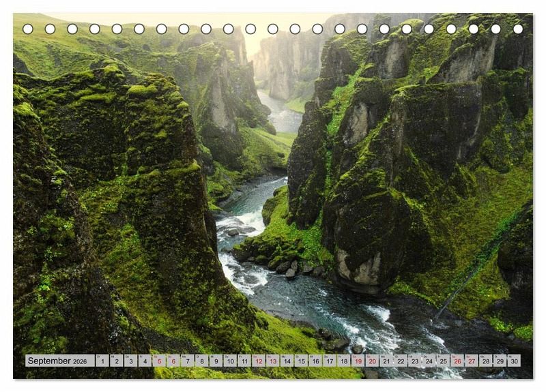
Task: Click day 30 at the strip's end
Action: click(514, 361)
